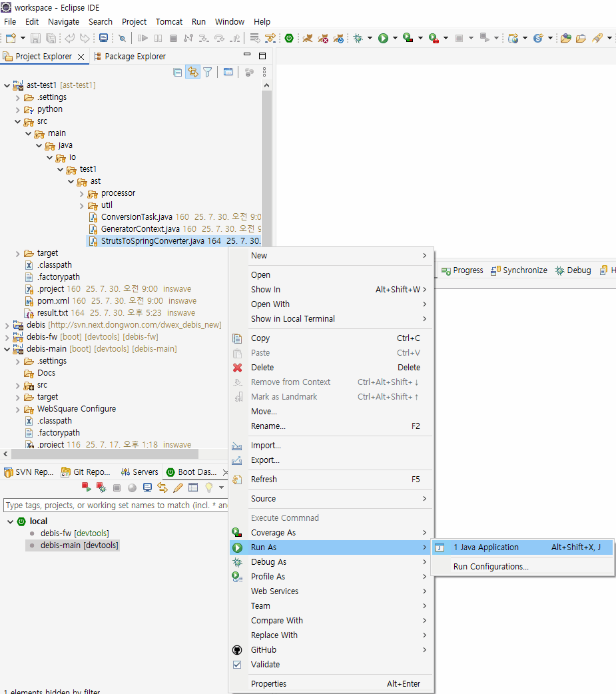Open the Navigate menu
Image resolution: width=616 pixels, height=694 pixels.
(x=64, y=22)
